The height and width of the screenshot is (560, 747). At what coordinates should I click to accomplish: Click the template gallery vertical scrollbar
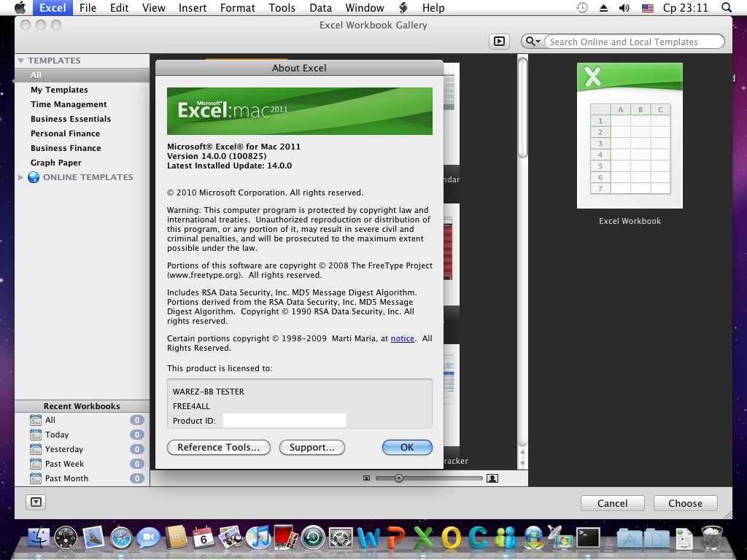522,109
